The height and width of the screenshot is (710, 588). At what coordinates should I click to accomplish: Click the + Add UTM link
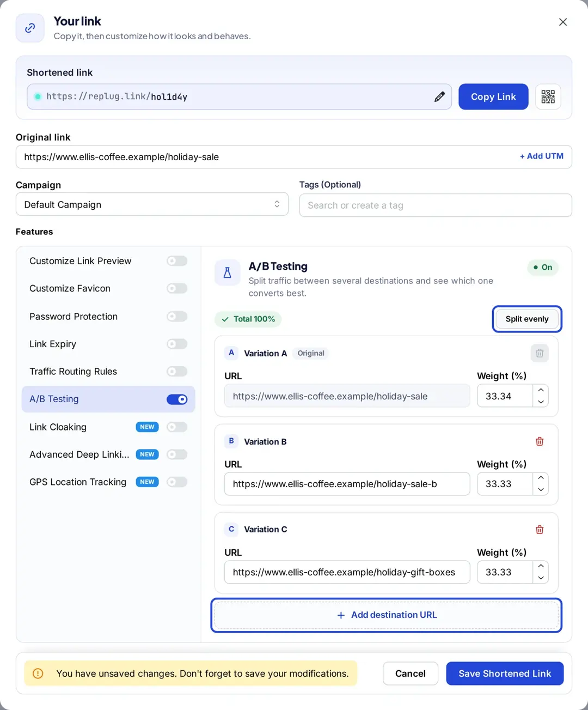pyautogui.click(x=542, y=156)
